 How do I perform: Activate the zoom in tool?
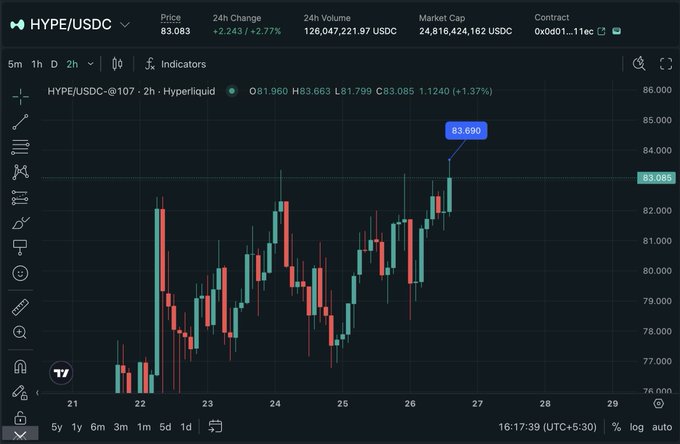(x=20, y=332)
